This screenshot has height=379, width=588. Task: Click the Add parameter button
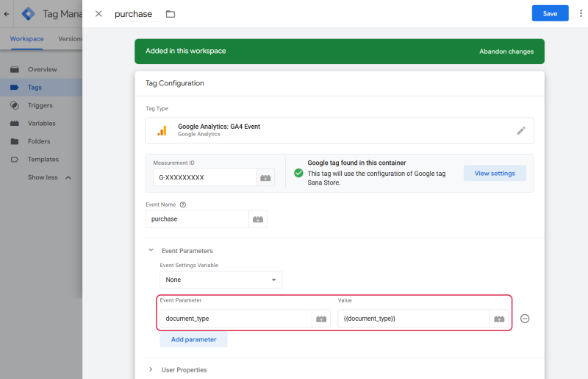pyautogui.click(x=193, y=339)
